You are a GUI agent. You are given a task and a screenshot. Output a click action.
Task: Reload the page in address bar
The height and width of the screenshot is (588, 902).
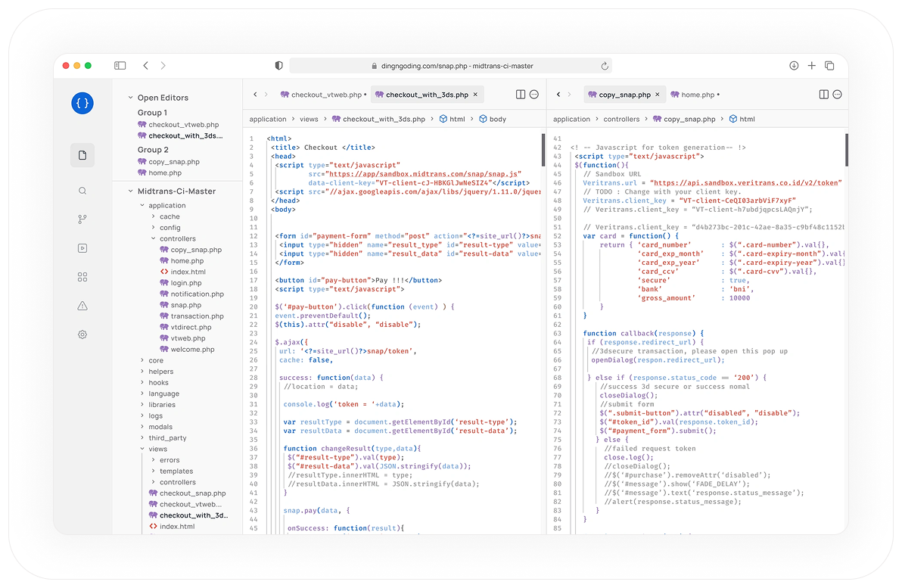[x=605, y=66]
